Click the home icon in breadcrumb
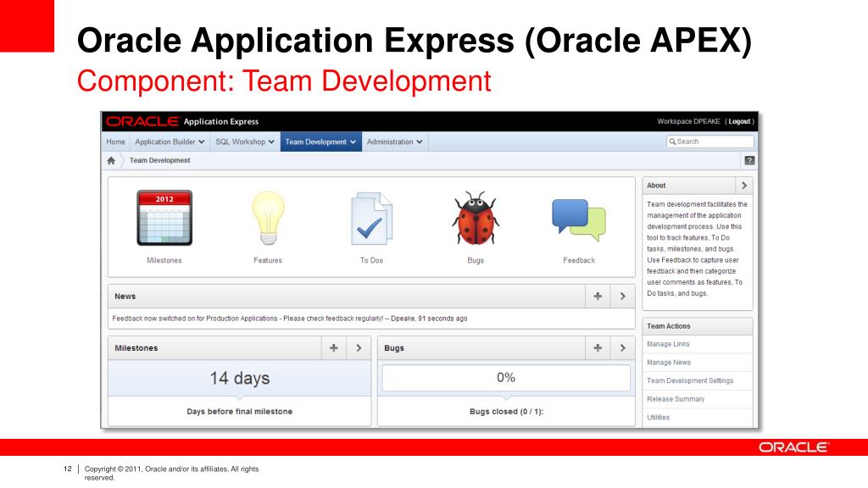This screenshot has width=868, height=488. [112, 160]
